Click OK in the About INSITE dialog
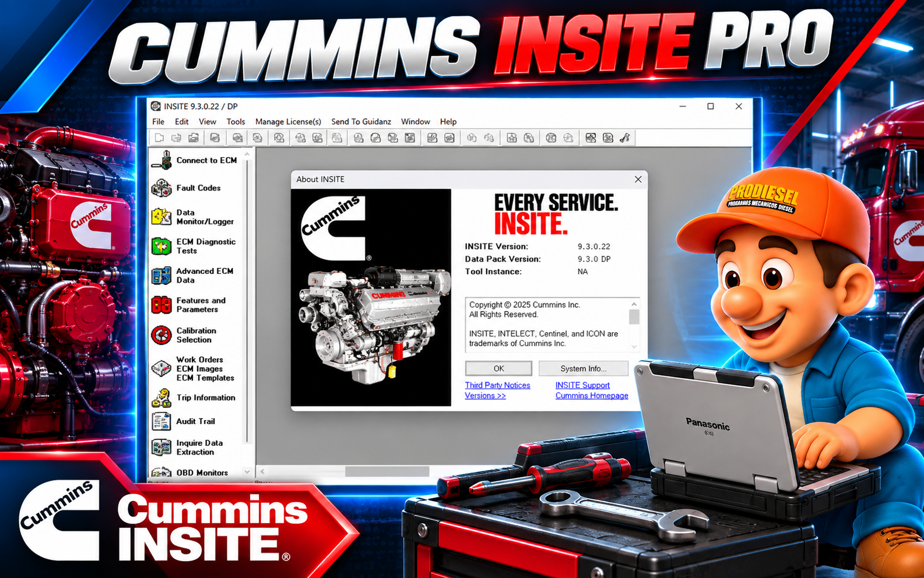 498,368
